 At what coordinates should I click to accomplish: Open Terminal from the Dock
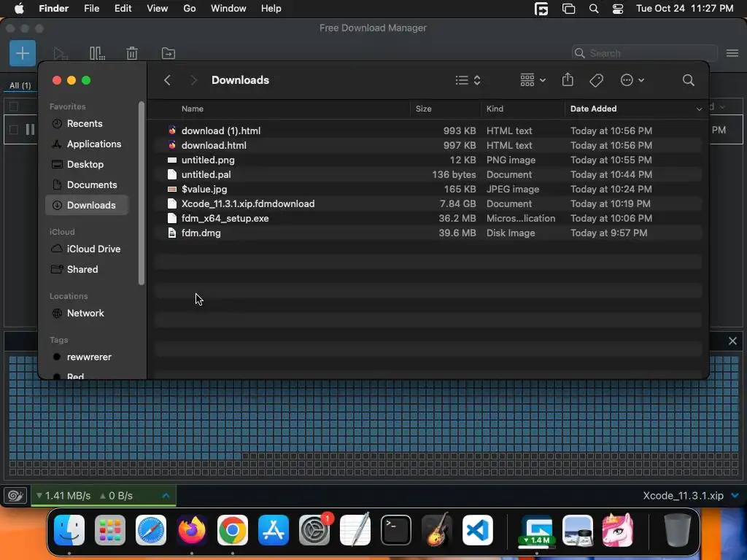click(x=396, y=530)
